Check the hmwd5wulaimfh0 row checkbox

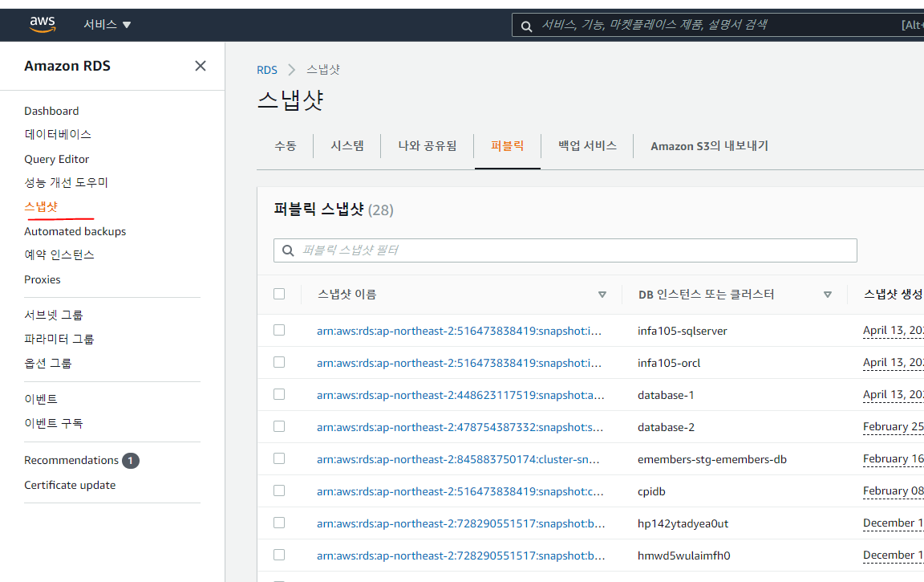279,555
